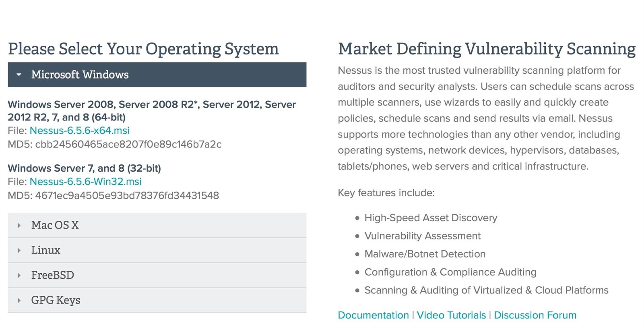Click the collapse arrow beside Microsoft Windows

[19, 75]
